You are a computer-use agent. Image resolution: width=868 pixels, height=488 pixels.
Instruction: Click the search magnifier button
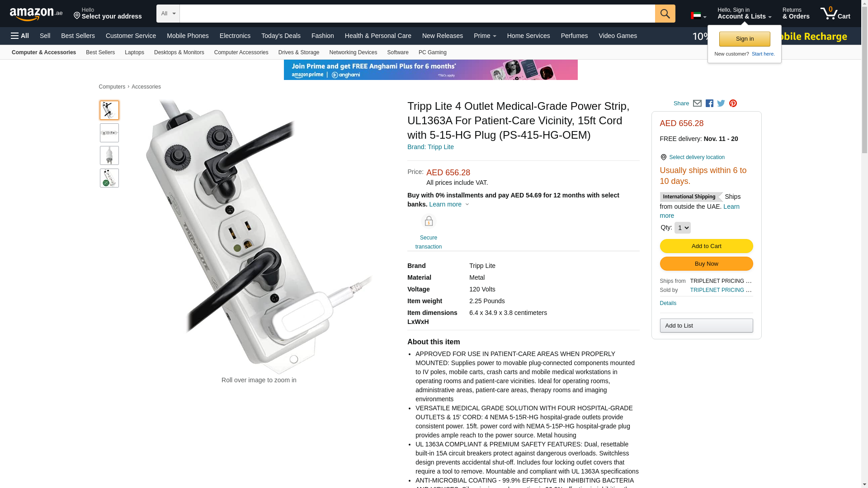665,14
